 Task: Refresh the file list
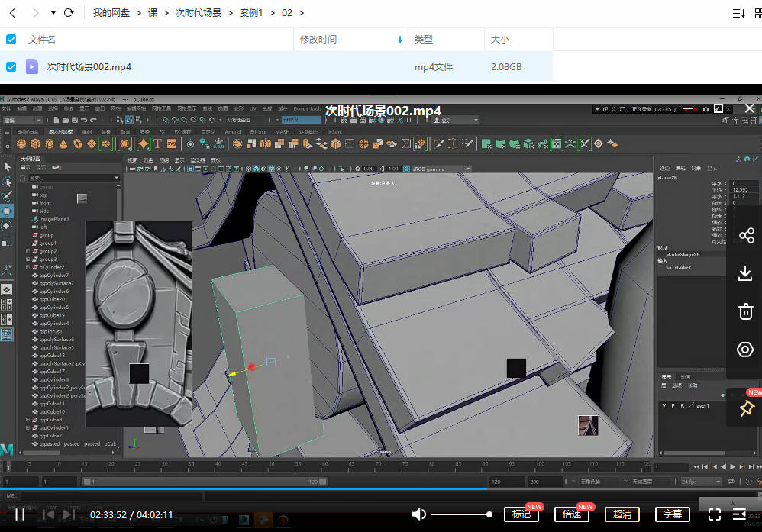coord(69,13)
